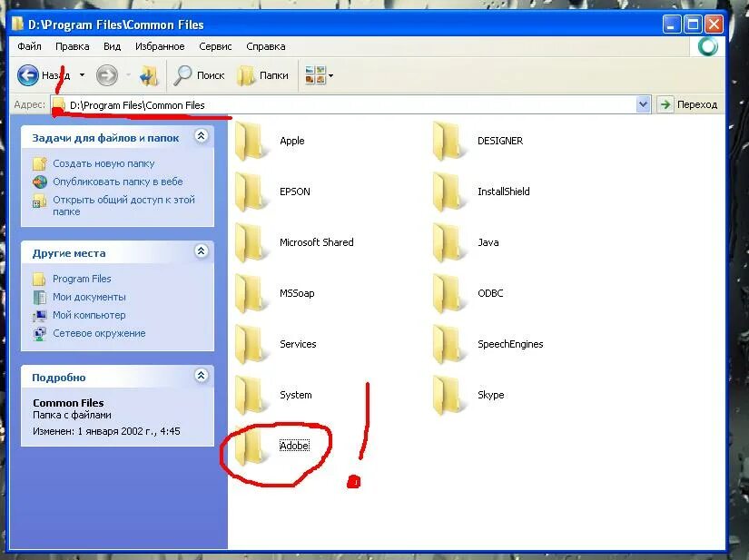Click the Program Files icon in sidebar
The height and width of the screenshot is (560, 749).
click(x=39, y=279)
